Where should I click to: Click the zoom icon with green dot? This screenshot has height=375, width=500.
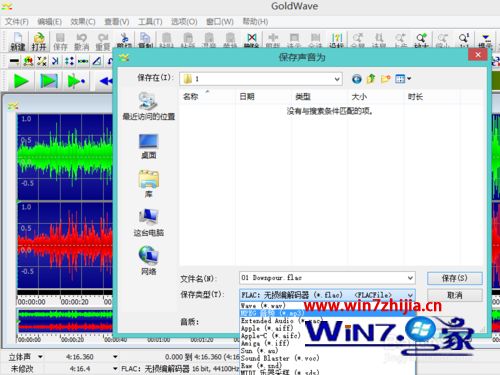421,39
